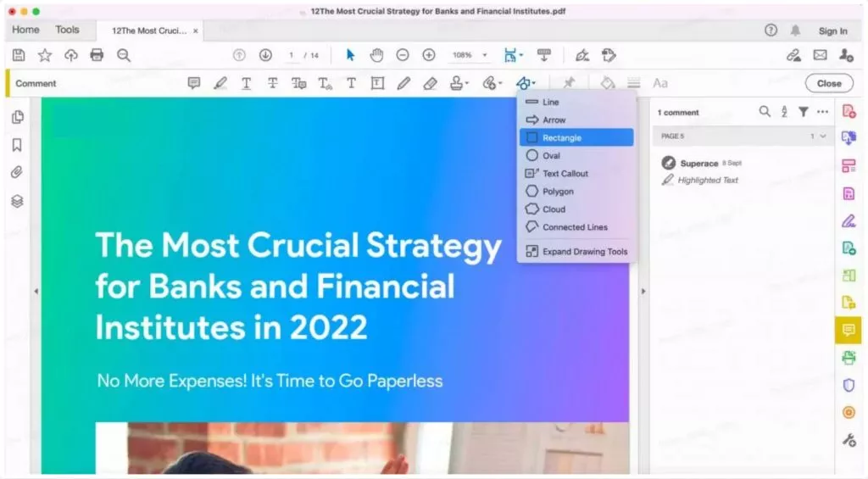Toggle the drawing shapes tool dropdown
The image size is (868, 479).
pyautogui.click(x=525, y=83)
